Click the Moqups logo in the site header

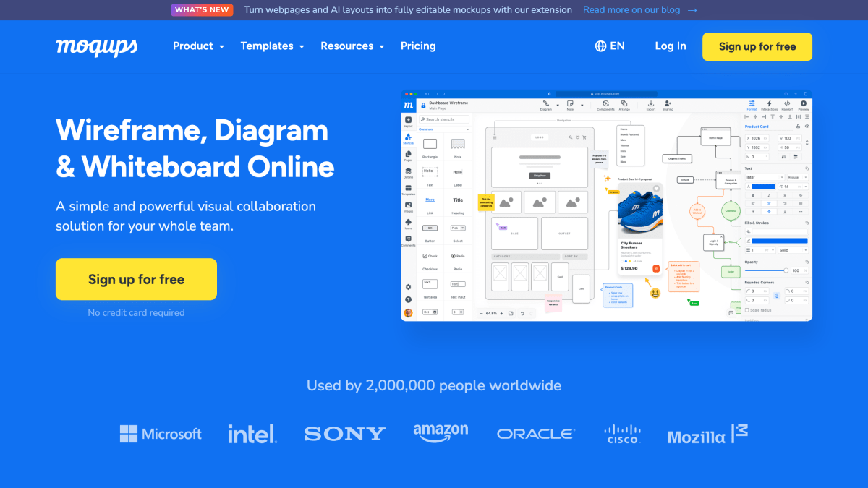coord(97,46)
